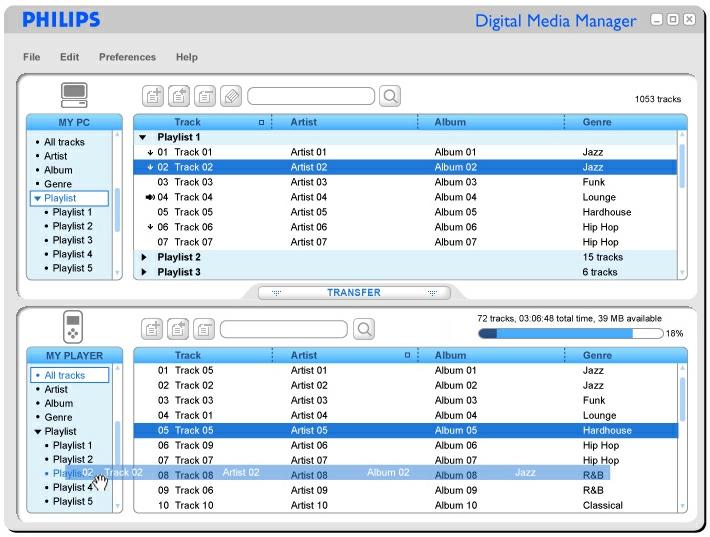
Task: Click the portable player device icon
Action: coord(73,327)
